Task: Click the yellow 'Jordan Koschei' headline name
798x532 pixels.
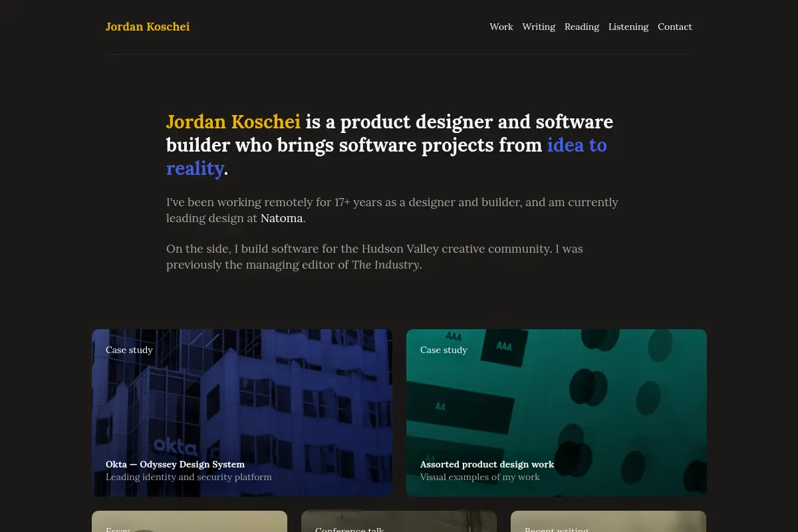Action: tap(233, 122)
